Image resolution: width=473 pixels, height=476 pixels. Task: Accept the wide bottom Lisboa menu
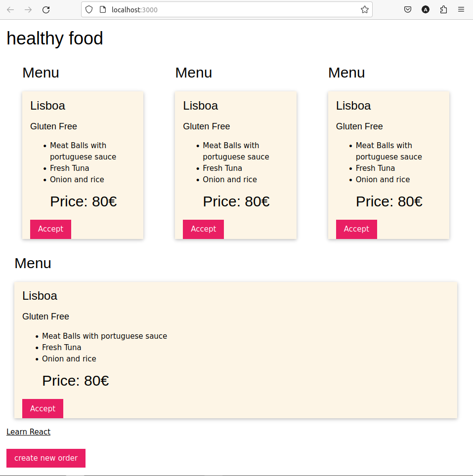[43, 409]
